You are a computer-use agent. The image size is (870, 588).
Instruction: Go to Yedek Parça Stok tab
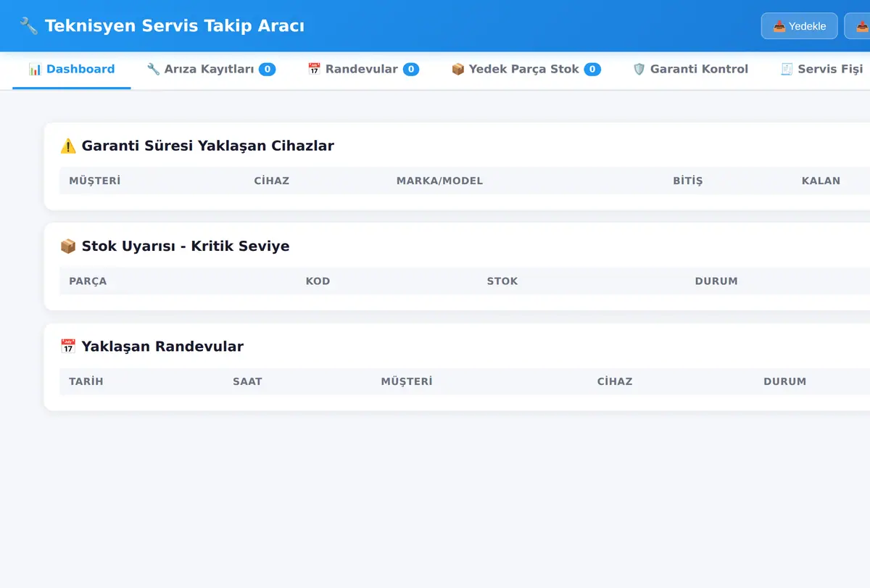tap(526, 70)
